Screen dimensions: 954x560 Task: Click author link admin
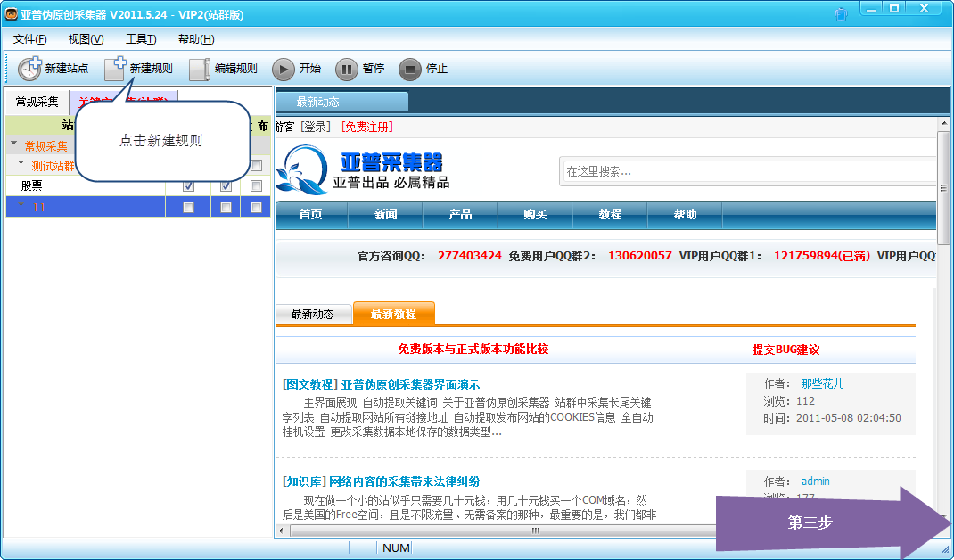point(815,481)
